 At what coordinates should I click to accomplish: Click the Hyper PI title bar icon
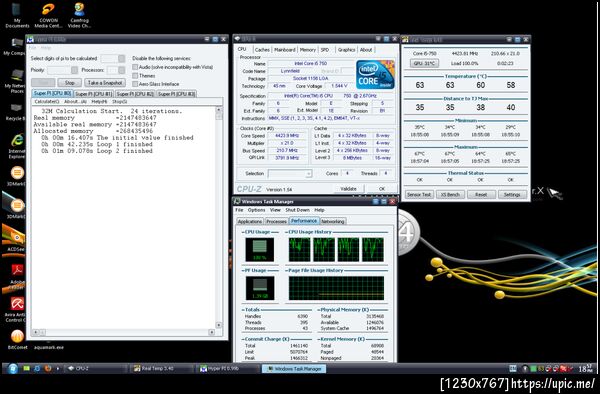30,39
